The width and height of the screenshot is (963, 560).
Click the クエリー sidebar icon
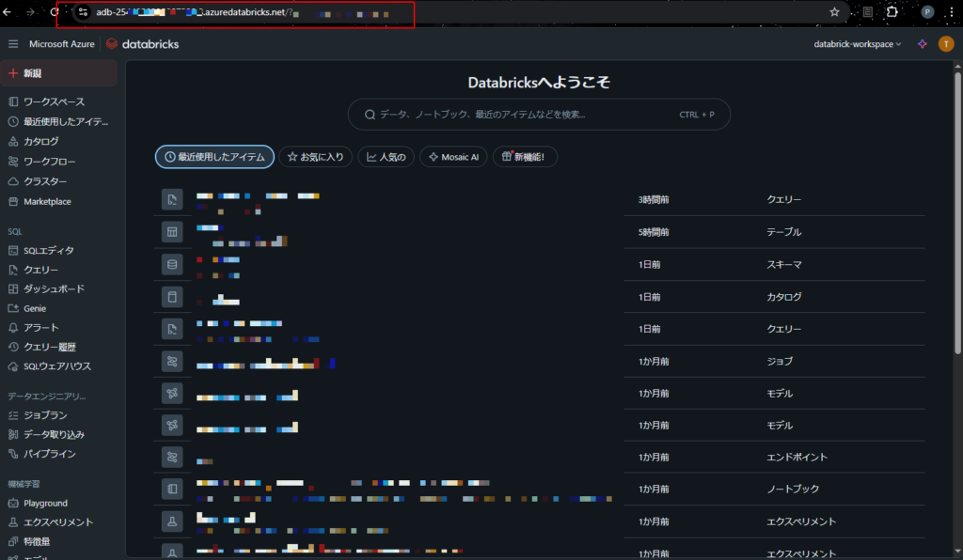click(x=13, y=270)
